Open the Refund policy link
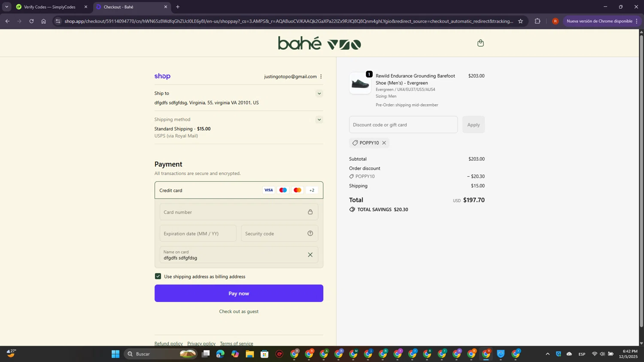The height and width of the screenshot is (362, 644). tap(168, 344)
